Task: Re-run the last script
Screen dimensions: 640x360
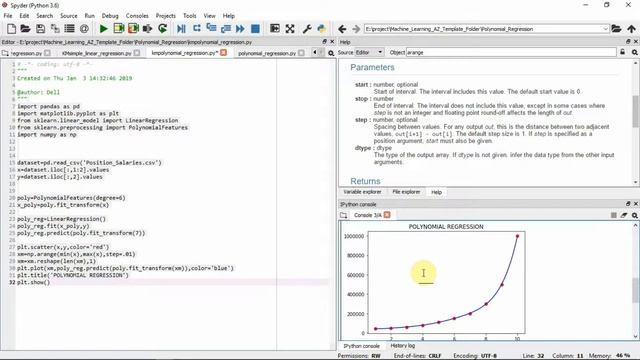Action: point(162,29)
